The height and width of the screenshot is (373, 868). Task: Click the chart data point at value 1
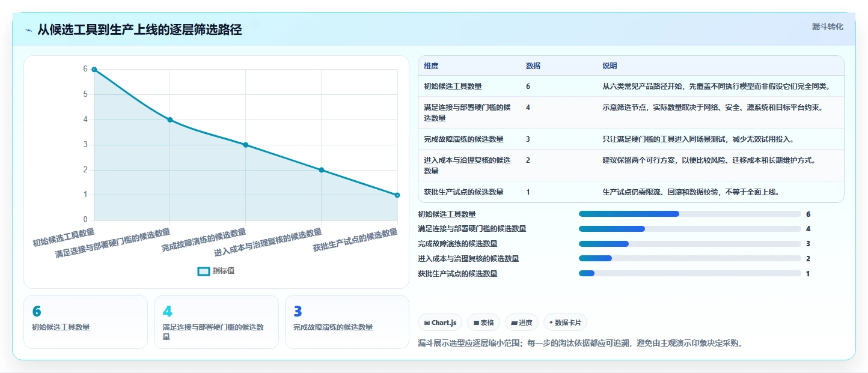click(397, 195)
